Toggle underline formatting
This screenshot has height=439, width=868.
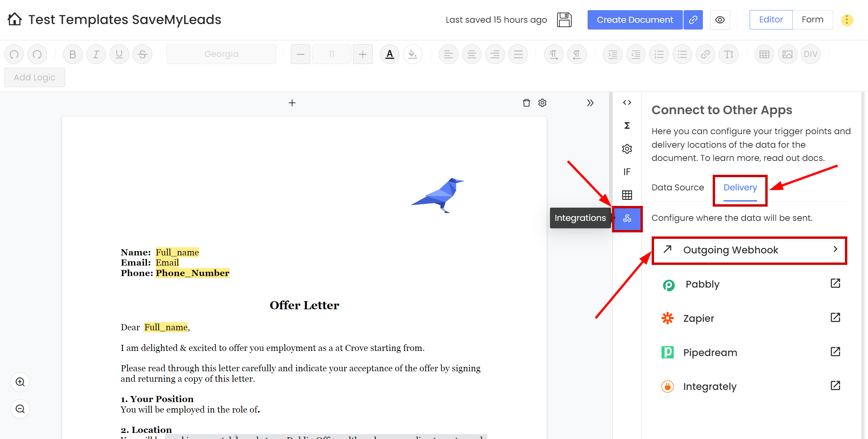(x=119, y=54)
